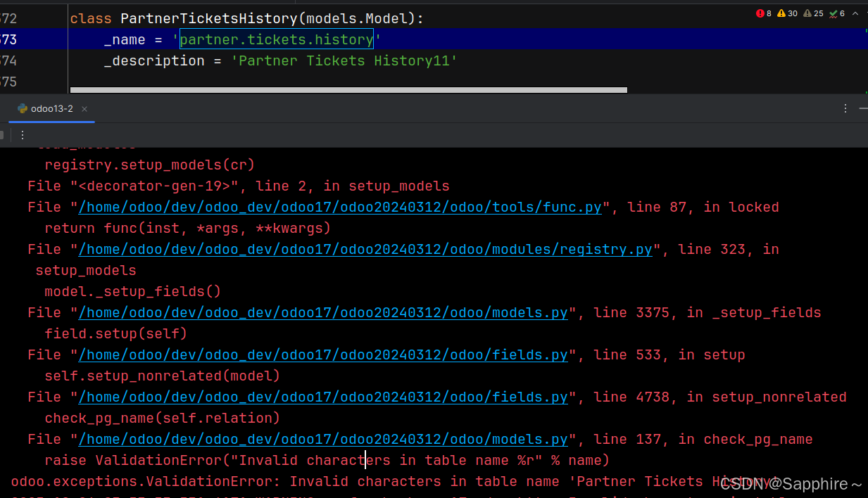
Task: Select the odoo13-2 run tab
Action: [51, 109]
